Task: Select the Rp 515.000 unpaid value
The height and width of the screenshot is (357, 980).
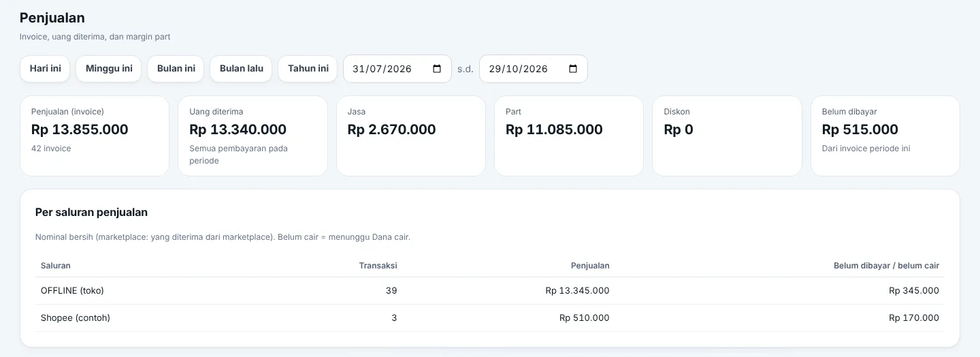Action: [x=860, y=129]
